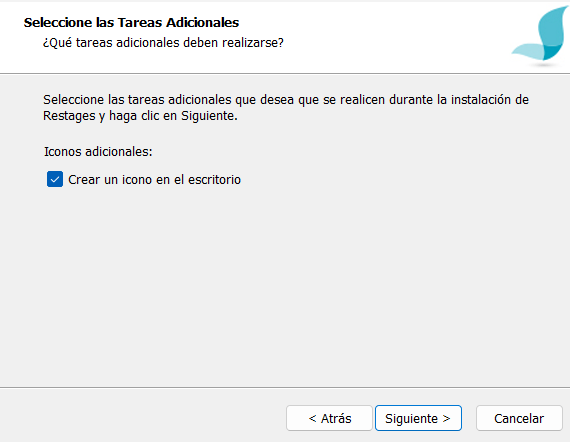Toggle the desktop icon option via its label text
Screen dimensions: 570x442
(x=154, y=180)
